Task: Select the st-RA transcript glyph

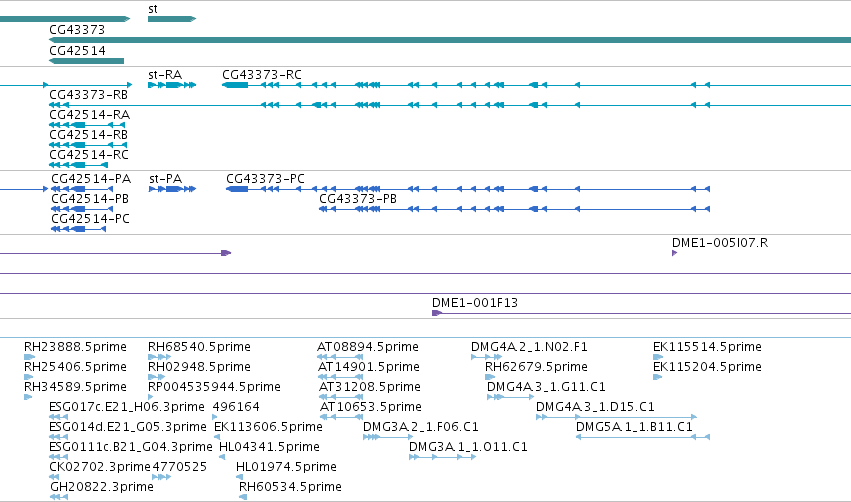Action: click(x=172, y=85)
